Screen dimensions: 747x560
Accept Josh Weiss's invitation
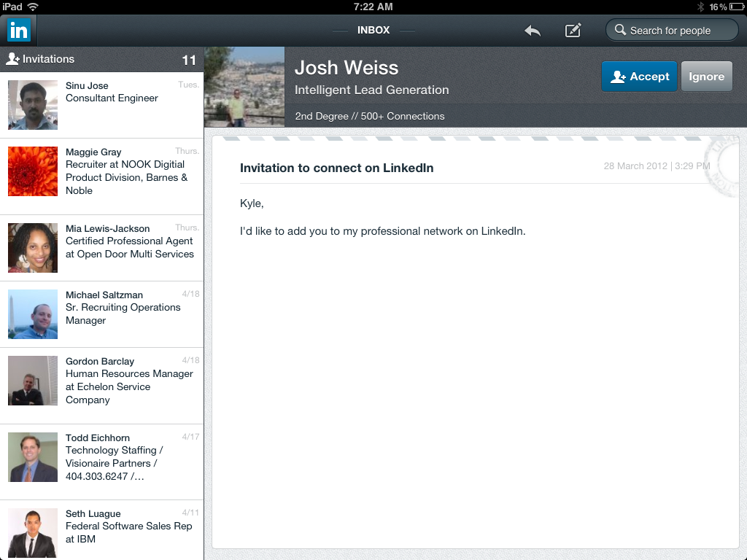click(639, 76)
